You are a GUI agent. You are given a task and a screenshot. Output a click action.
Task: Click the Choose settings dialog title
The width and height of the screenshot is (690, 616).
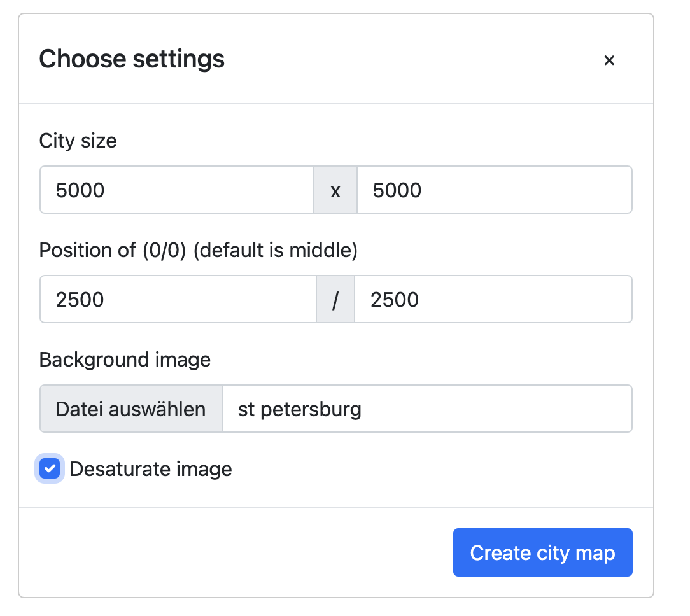tap(132, 59)
